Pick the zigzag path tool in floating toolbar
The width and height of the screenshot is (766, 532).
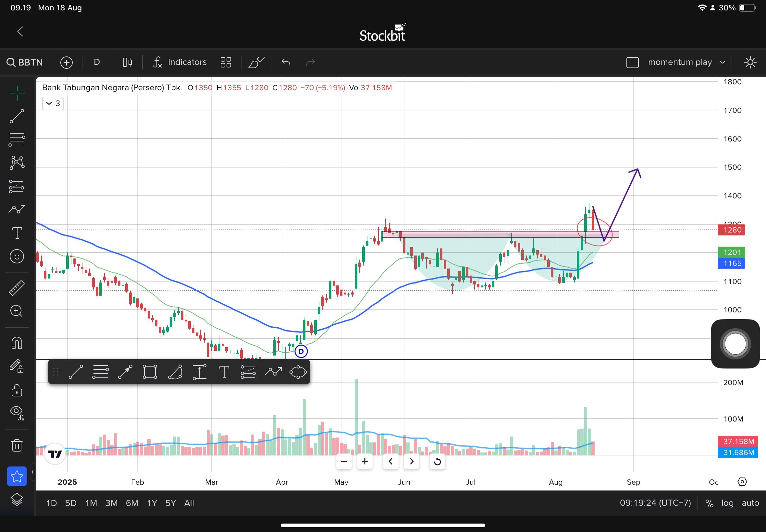click(273, 371)
